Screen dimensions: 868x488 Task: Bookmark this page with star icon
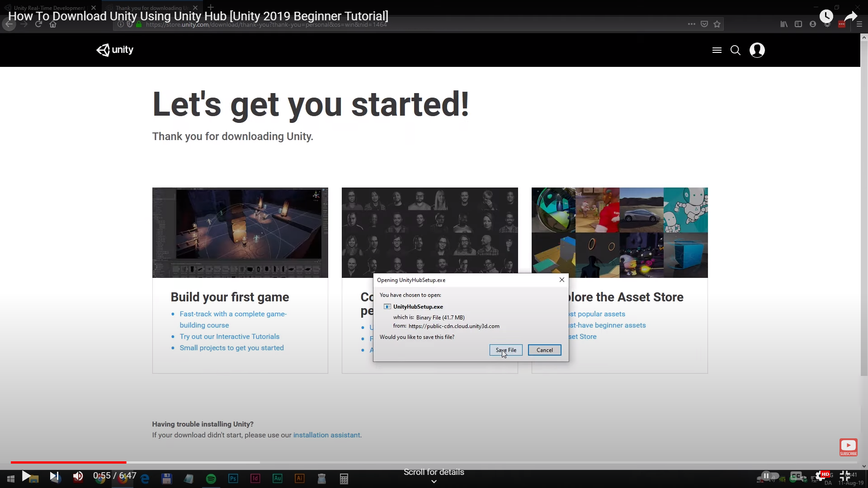[x=717, y=24]
